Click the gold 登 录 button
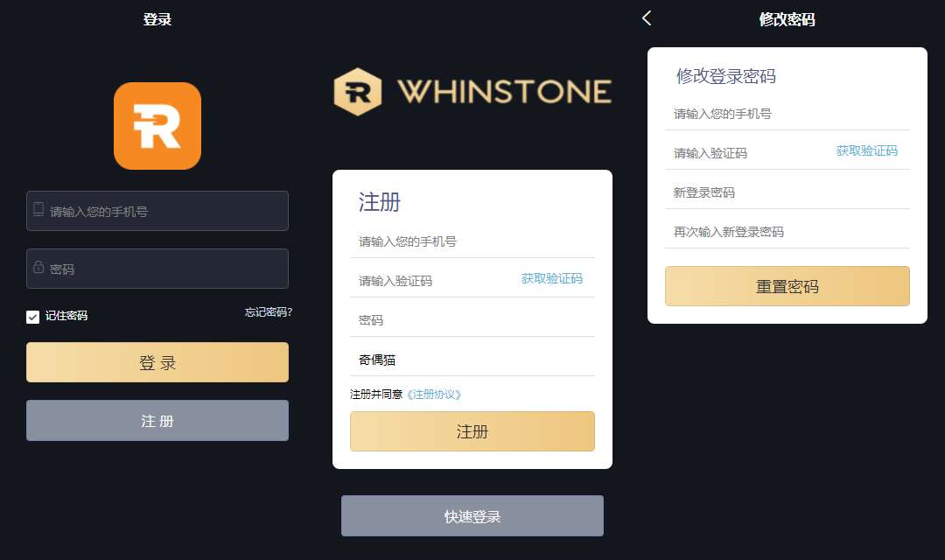 [x=157, y=362]
